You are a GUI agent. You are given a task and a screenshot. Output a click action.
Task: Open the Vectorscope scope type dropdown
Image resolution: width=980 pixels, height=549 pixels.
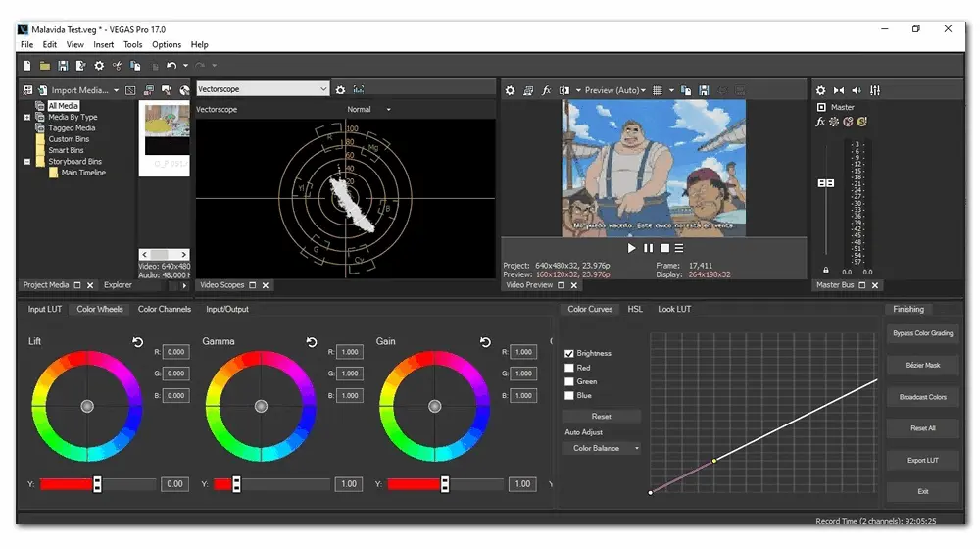(263, 89)
